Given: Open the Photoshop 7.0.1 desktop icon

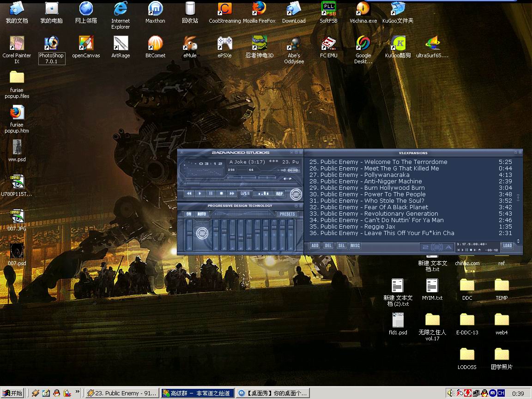Looking at the screenshot, I should coord(51,49).
